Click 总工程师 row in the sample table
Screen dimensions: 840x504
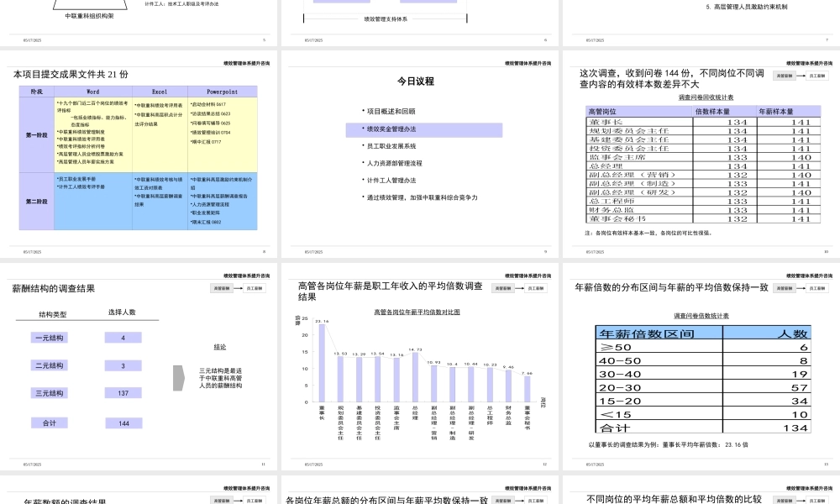click(x=703, y=202)
